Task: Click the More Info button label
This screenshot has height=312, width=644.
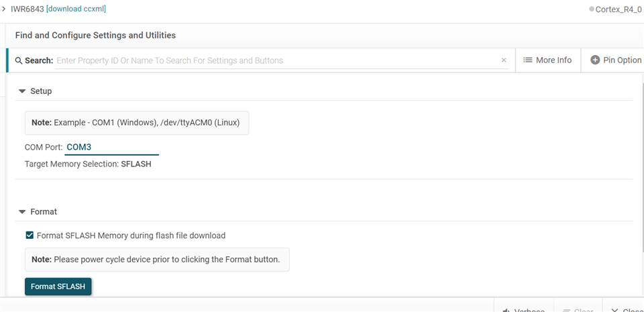Action: coord(554,60)
